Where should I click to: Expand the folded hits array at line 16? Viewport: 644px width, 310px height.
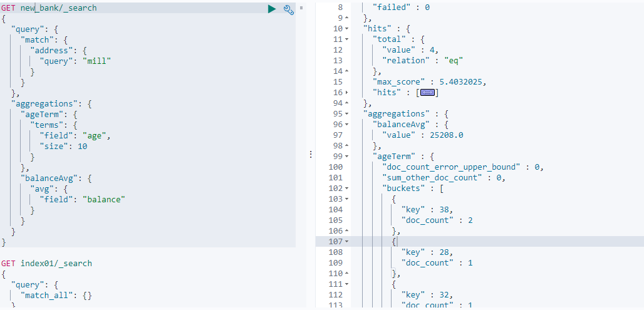(346, 93)
